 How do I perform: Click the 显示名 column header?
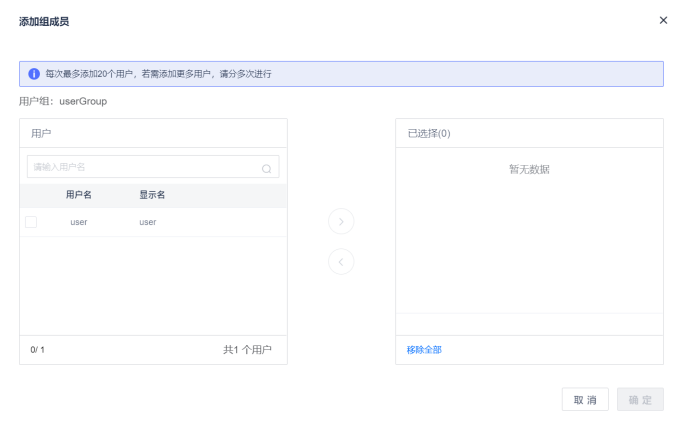pyautogui.click(x=152, y=195)
